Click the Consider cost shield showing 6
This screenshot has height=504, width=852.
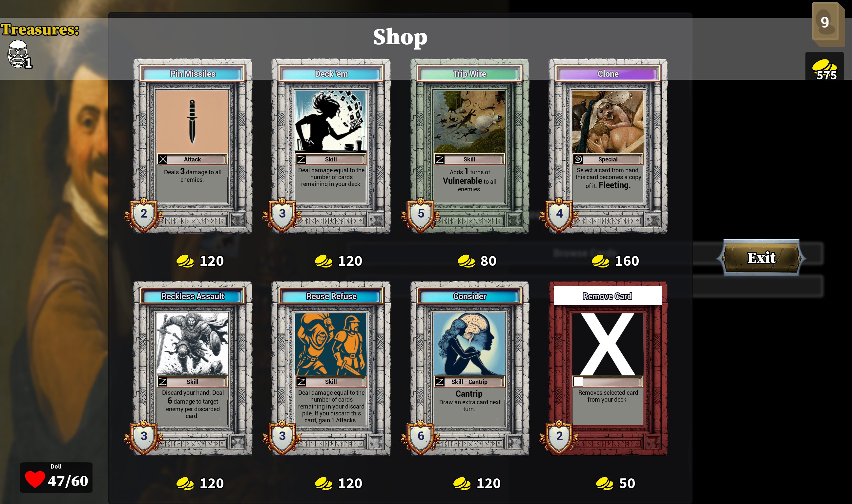pyautogui.click(x=421, y=437)
